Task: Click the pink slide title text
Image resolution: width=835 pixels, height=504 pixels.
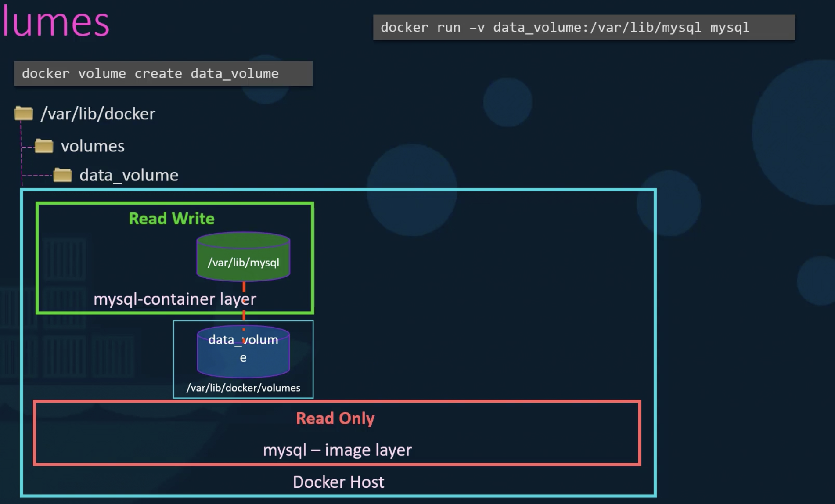Action: (x=56, y=22)
